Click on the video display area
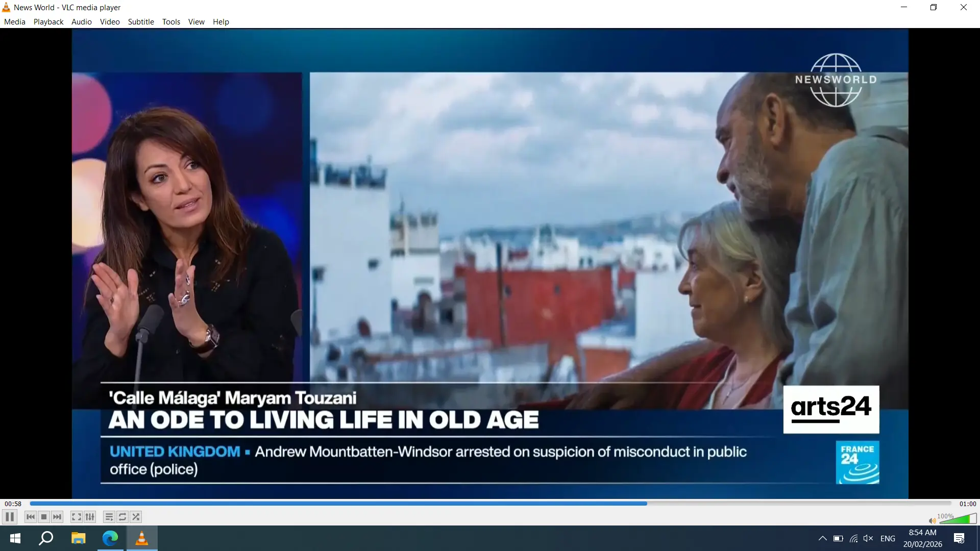 coord(490,263)
